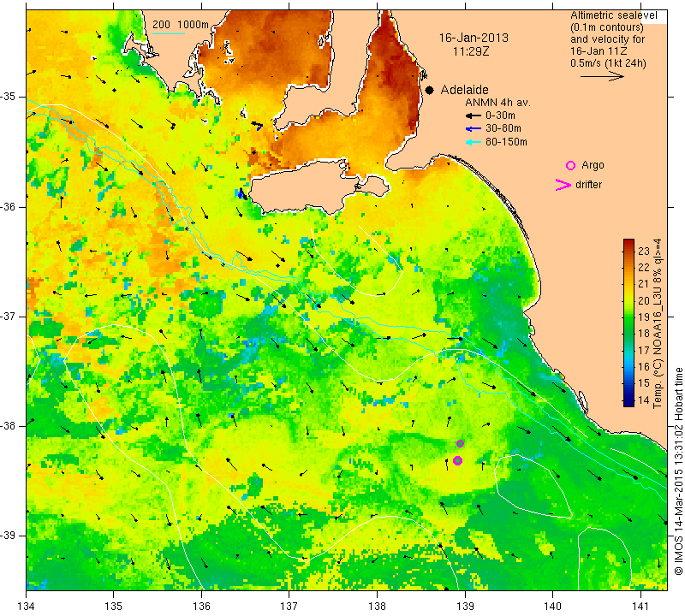Click the cyan 200 1000m depth contour sample line
Screen dimensions: 685x616
[169, 33]
